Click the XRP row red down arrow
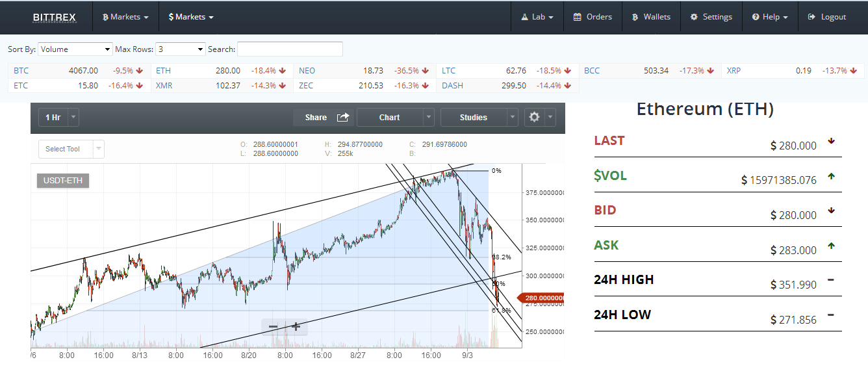Screen dimensions: 868x375 (x=852, y=70)
